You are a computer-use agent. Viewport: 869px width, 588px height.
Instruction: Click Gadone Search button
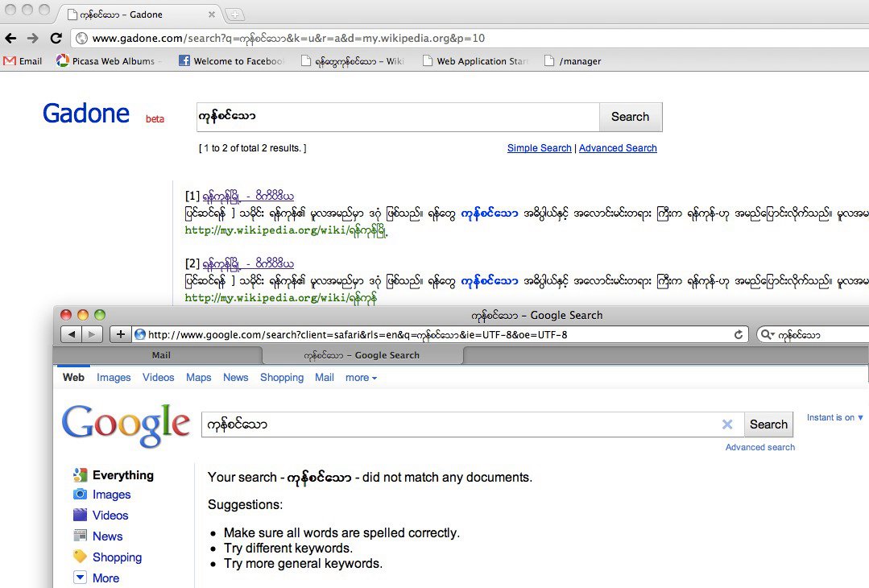[631, 117]
